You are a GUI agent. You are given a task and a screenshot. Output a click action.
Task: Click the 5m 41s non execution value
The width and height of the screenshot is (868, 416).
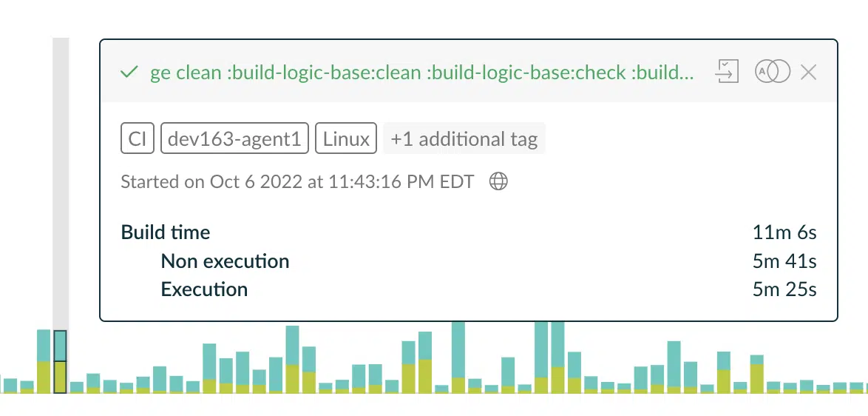[x=784, y=261]
